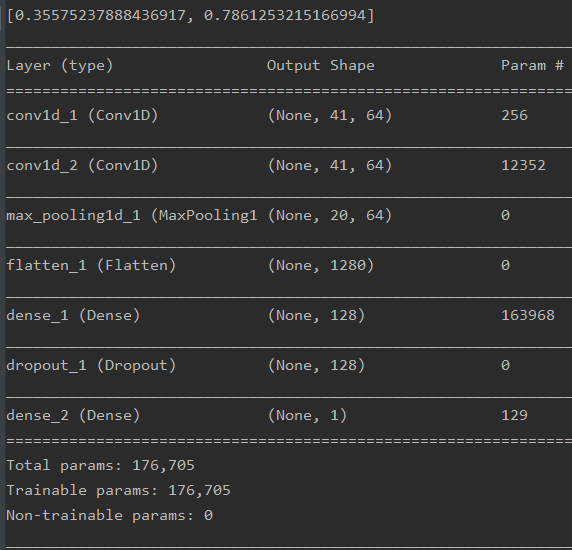Click the output shape (None, 1)

click(308, 415)
